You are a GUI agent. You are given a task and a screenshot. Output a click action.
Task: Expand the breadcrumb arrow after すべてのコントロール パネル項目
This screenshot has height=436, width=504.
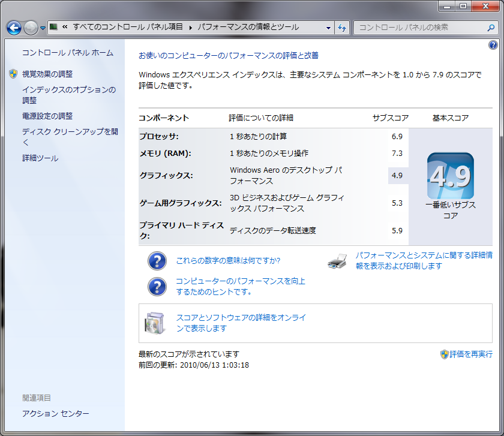[191, 28]
